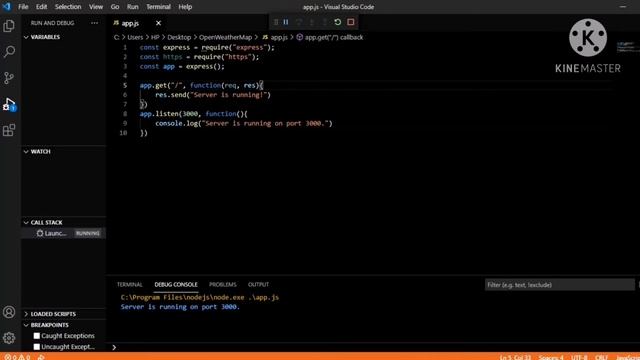Click the Users breadcrumb segment
The image size is (640, 360).
[135, 37]
